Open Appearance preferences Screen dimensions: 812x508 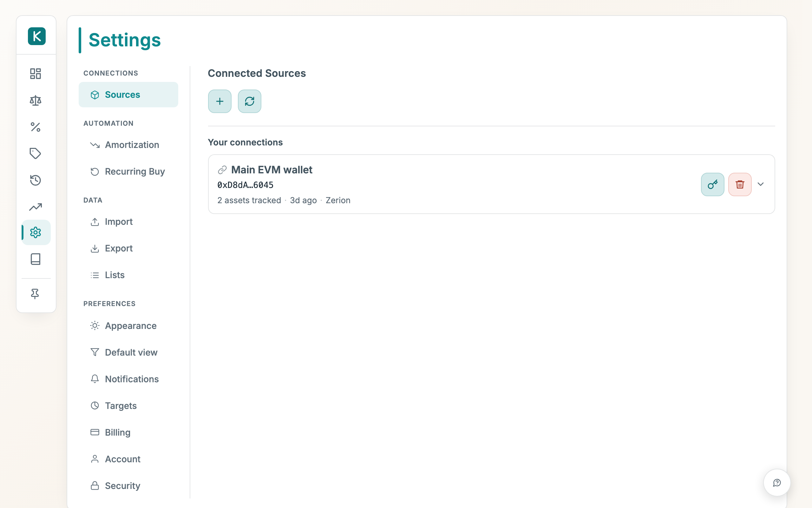(x=128, y=325)
